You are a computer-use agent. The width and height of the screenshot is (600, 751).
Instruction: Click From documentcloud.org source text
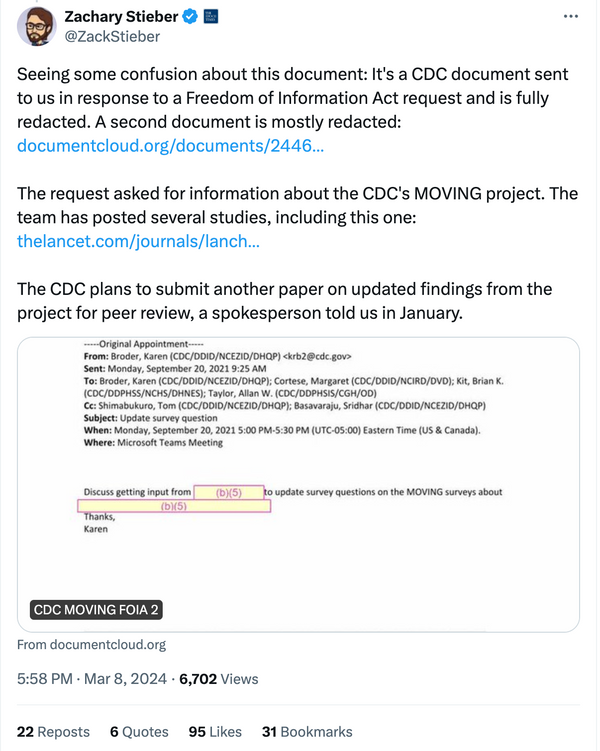click(91, 645)
